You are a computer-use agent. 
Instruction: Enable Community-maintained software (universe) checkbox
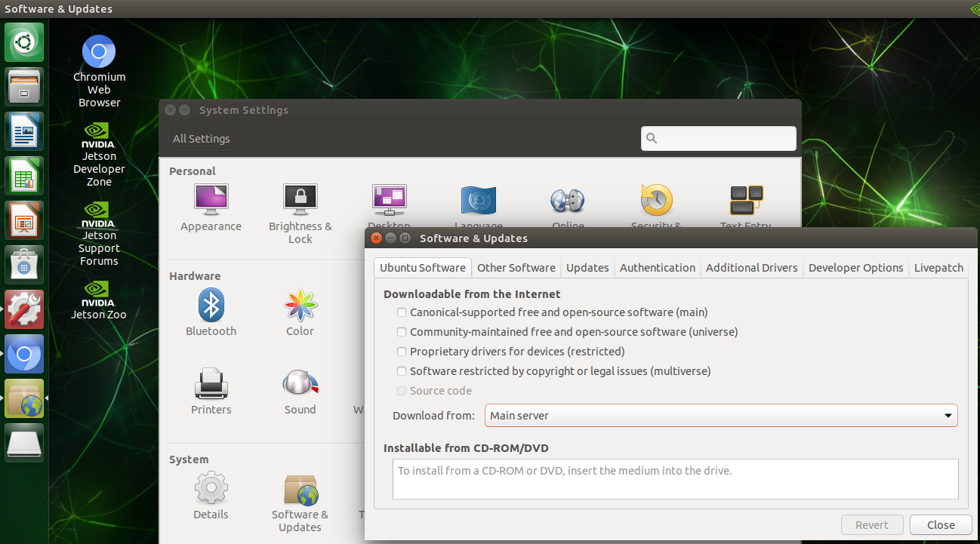pos(402,332)
